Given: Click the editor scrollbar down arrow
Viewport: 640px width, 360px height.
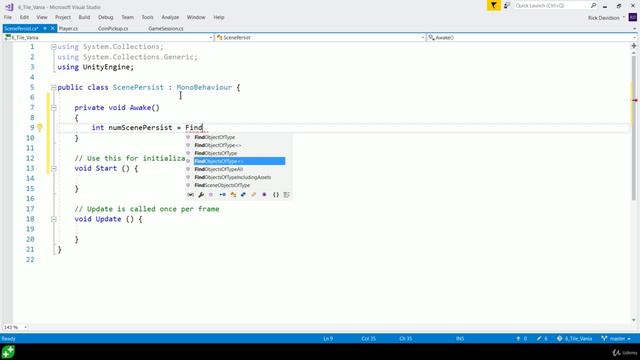Looking at the screenshot, I should [634, 320].
